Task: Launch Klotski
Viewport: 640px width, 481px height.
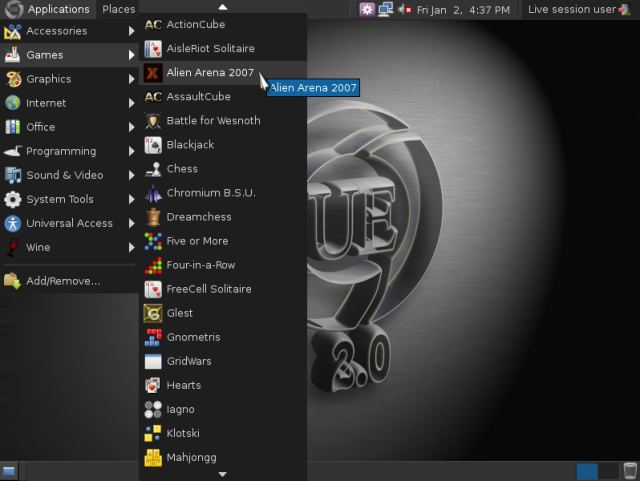Action: click(x=223, y=433)
